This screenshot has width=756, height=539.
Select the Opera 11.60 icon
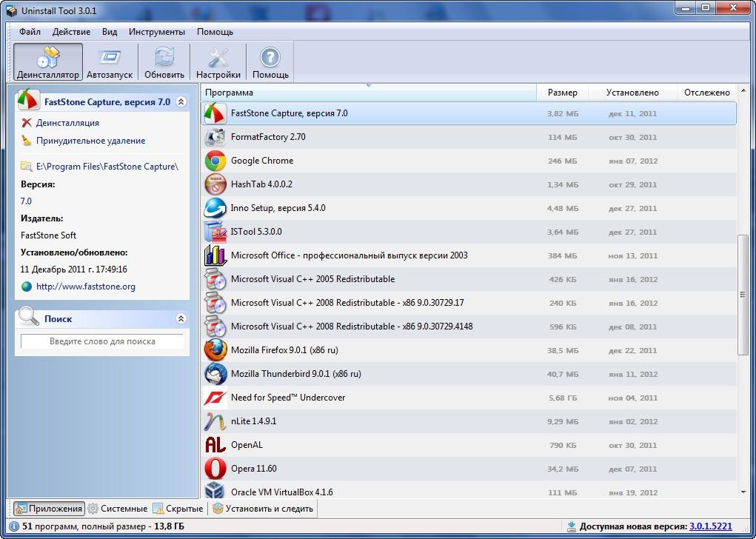point(215,469)
